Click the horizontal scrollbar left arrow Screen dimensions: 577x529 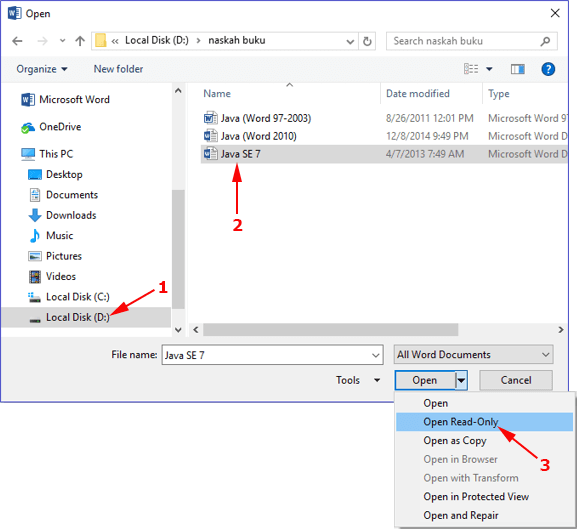click(196, 330)
